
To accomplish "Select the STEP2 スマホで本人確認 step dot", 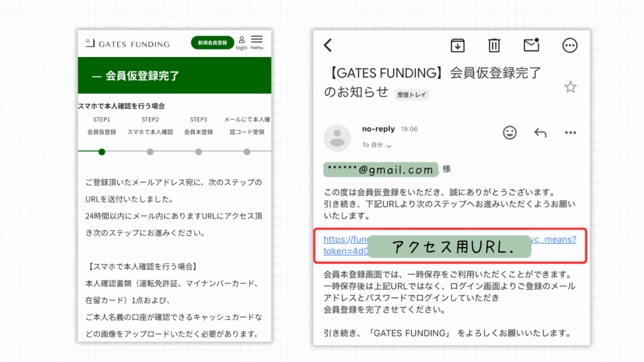I will click(150, 152).
